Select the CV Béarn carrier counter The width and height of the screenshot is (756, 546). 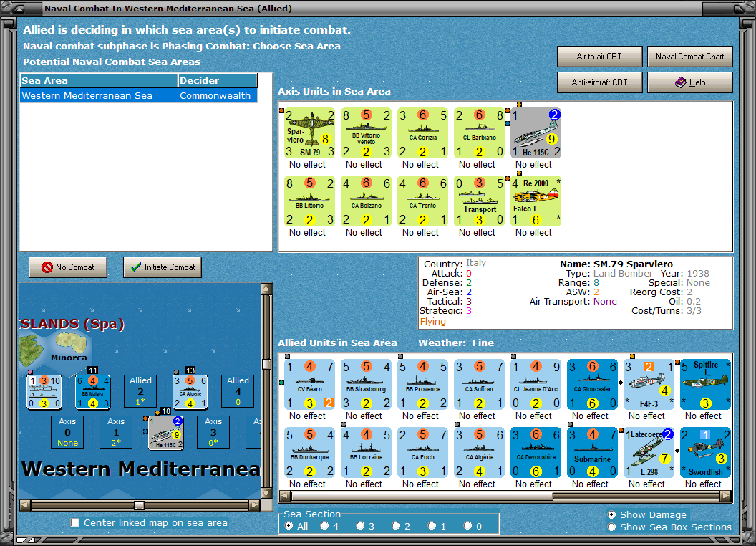click(x=309, y=383)
